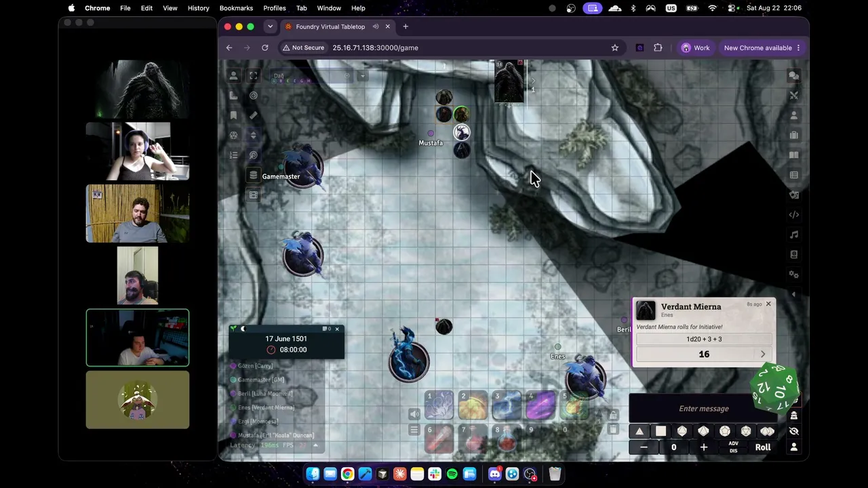Trigger macro slot 4 purple spell

[x=540, y=406]
